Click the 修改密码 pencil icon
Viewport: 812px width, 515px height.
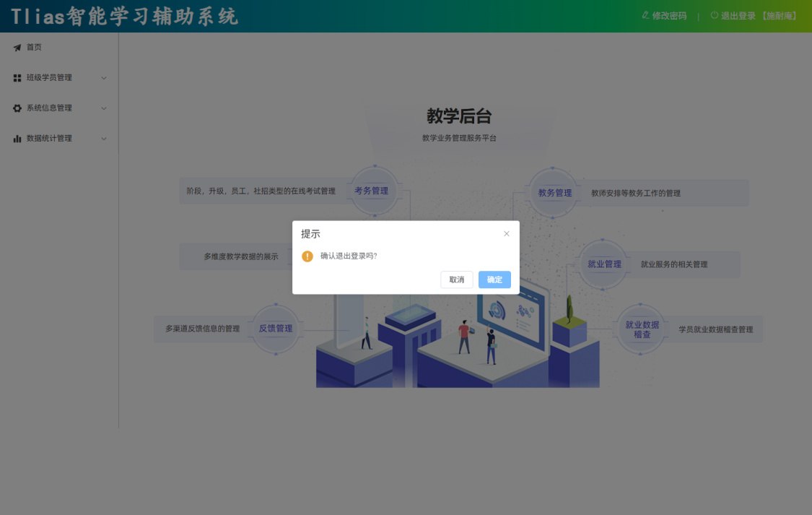click(645, 16)
